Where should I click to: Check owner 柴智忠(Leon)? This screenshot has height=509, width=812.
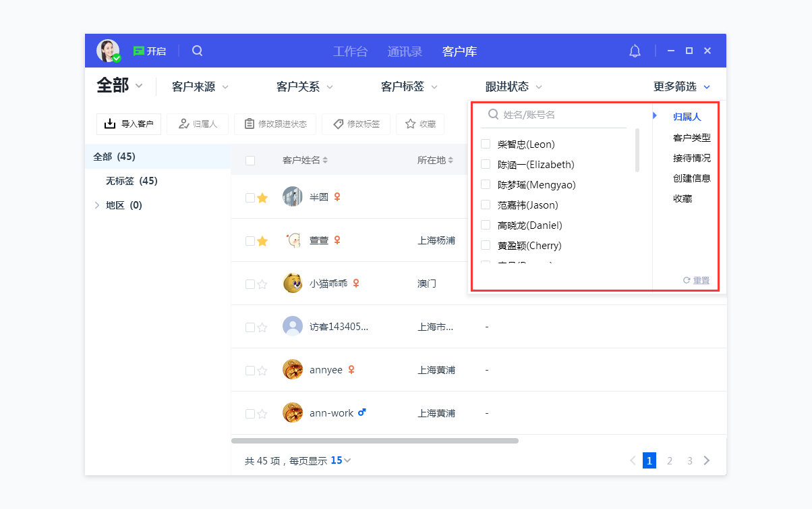[x=486, y=144]
